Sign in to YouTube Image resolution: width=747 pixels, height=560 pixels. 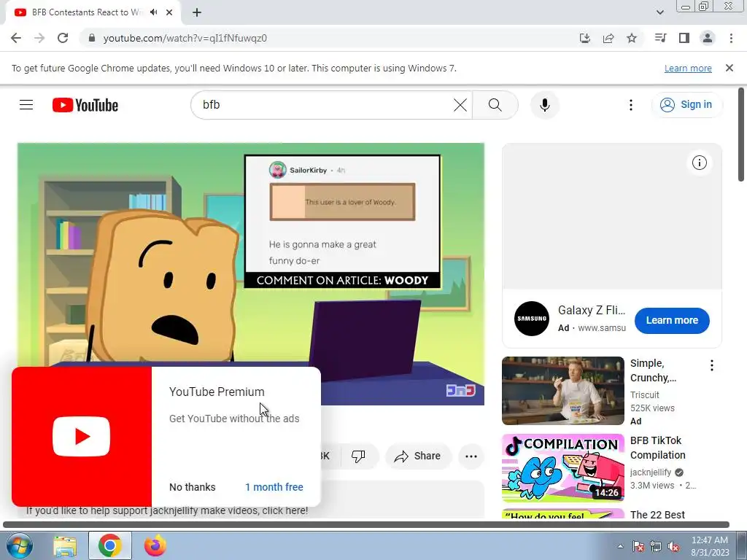(686, 105)
